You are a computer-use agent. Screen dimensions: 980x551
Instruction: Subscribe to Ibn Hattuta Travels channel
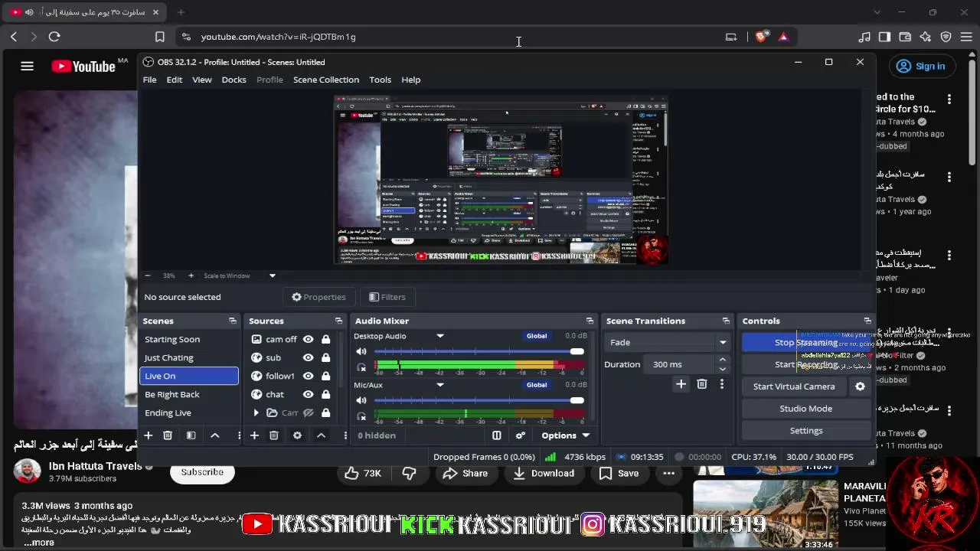(202, 472)
